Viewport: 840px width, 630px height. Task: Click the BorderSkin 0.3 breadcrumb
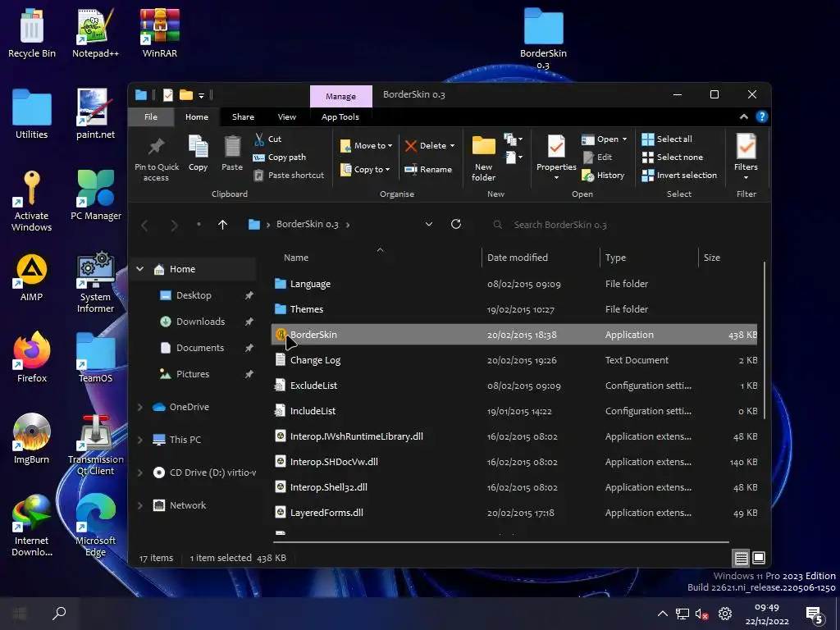point(307,225)
